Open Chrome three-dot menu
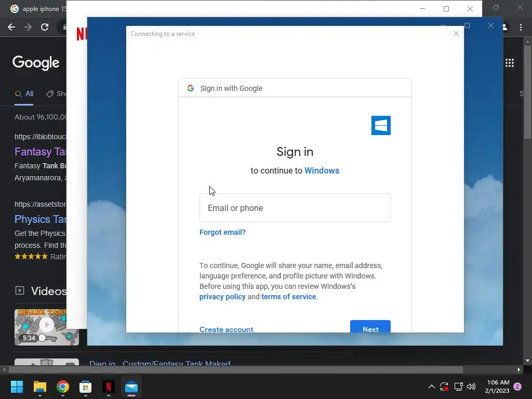 pos(521,27)
